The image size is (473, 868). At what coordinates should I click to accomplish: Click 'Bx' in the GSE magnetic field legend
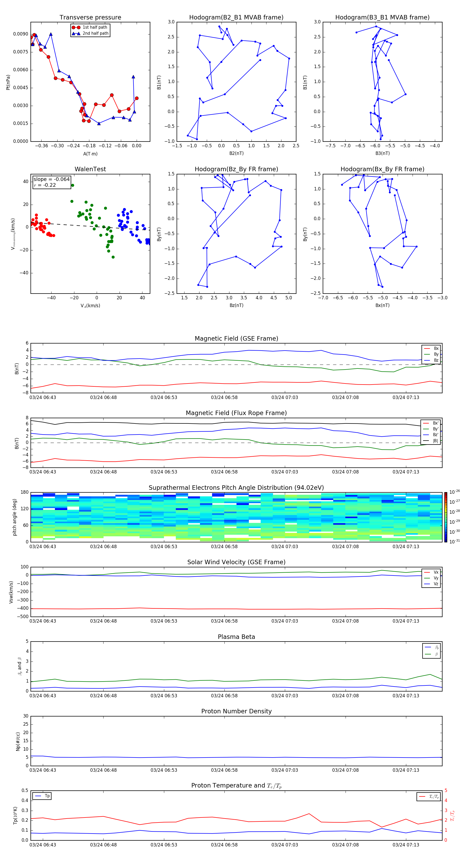click(431, 349)
